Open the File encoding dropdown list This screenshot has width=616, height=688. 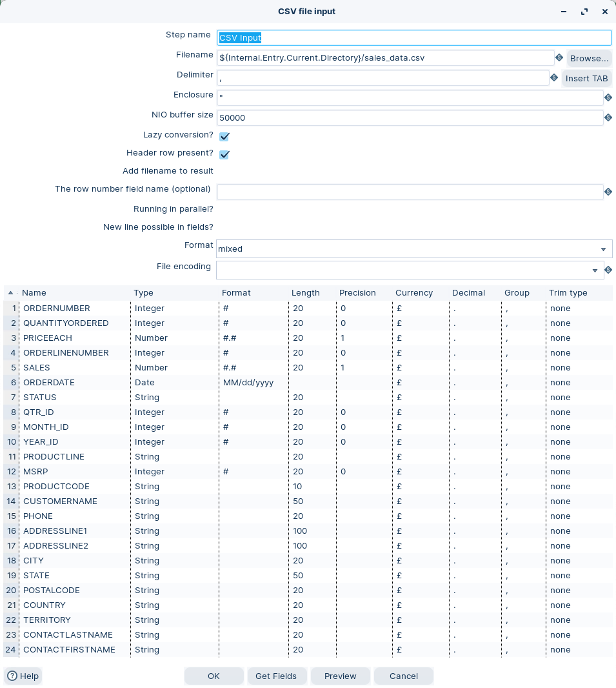click(x=595, y=270)
